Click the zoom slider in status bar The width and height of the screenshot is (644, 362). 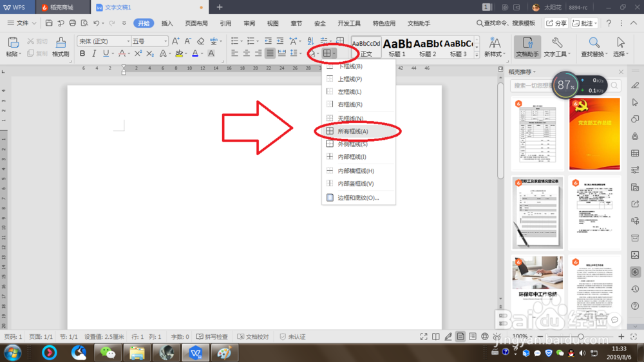coord(580,336)
